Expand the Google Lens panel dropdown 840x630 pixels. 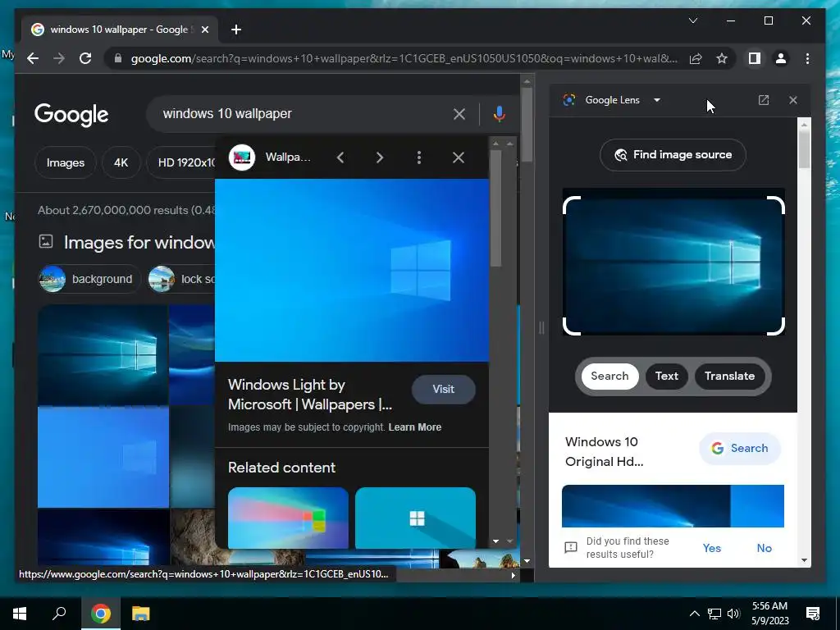(x=657, y=100)
